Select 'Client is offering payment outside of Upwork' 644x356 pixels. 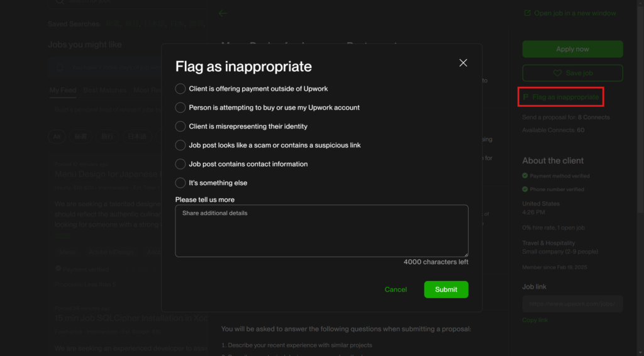pyautogui.click(x=180, y=89)
